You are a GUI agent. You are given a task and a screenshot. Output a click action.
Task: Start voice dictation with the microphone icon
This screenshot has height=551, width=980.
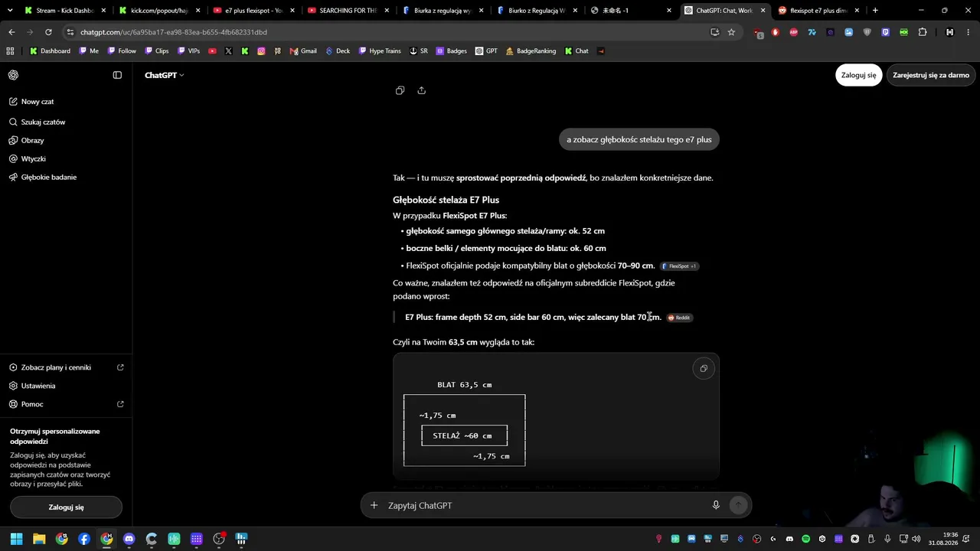[716, 505]
